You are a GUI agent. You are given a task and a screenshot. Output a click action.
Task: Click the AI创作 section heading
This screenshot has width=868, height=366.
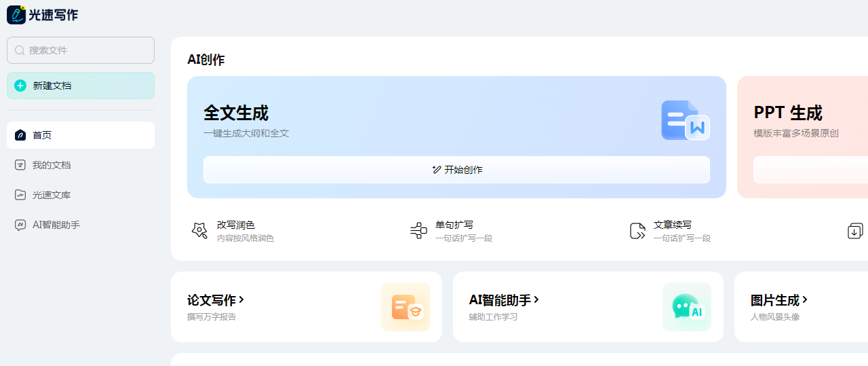pos(206,60)
